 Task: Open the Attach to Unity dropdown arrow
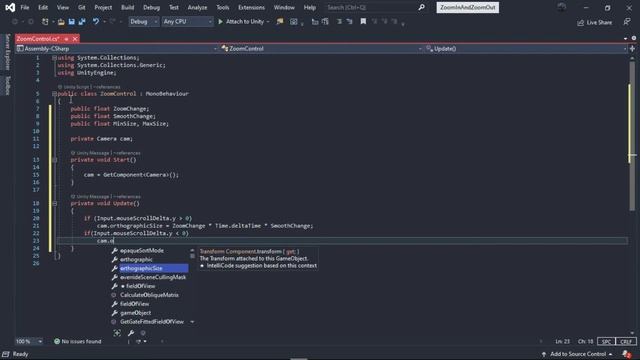point(268,22)
